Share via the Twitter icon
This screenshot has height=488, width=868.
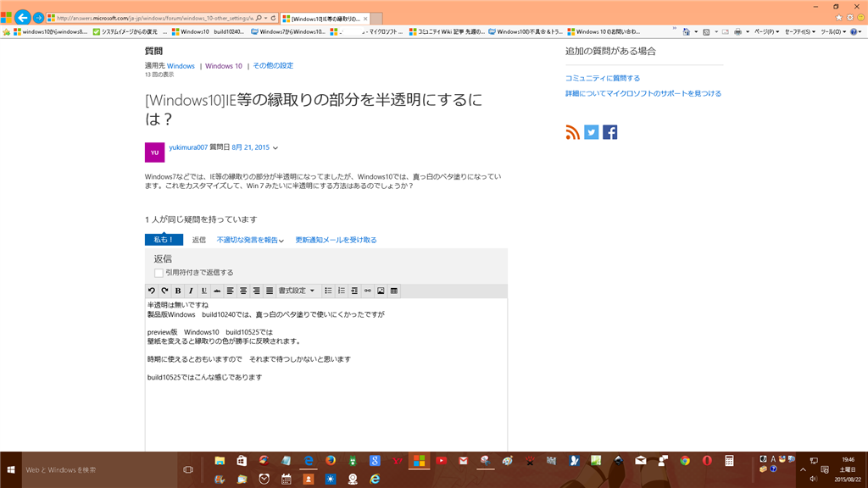(x=591, y=132)
